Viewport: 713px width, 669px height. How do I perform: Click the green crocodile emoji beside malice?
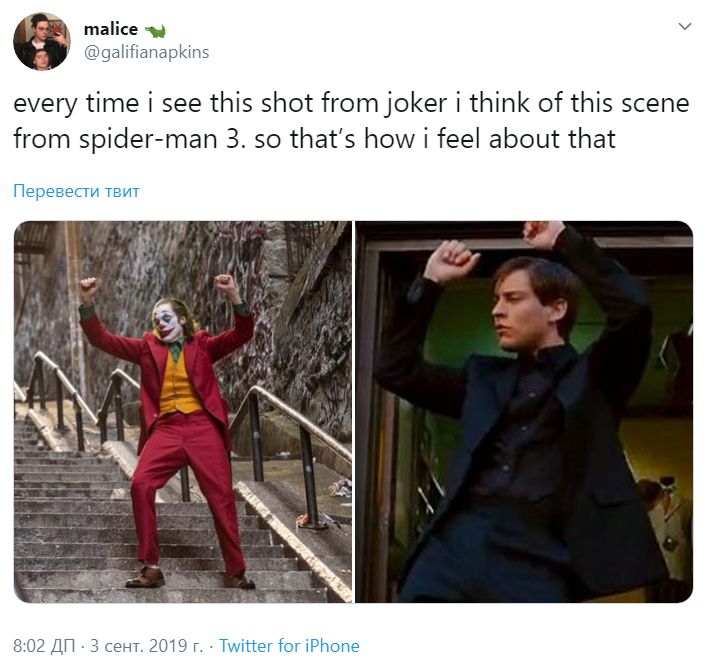click(x=155, y=31)
